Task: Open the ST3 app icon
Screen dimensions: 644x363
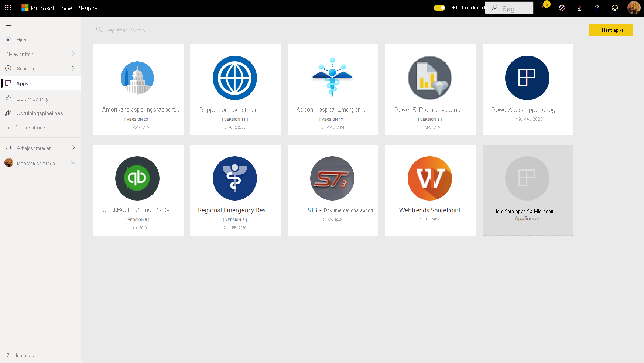Action: (332, 178)
